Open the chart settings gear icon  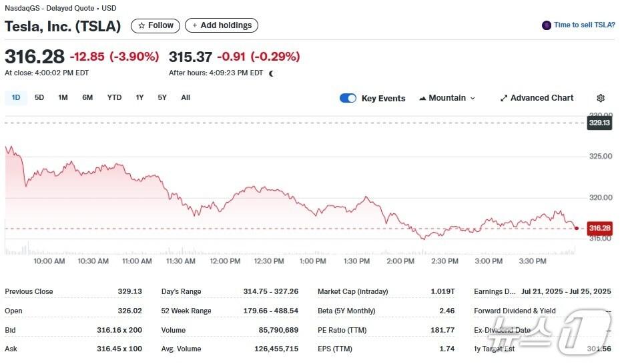click(601, 98)
